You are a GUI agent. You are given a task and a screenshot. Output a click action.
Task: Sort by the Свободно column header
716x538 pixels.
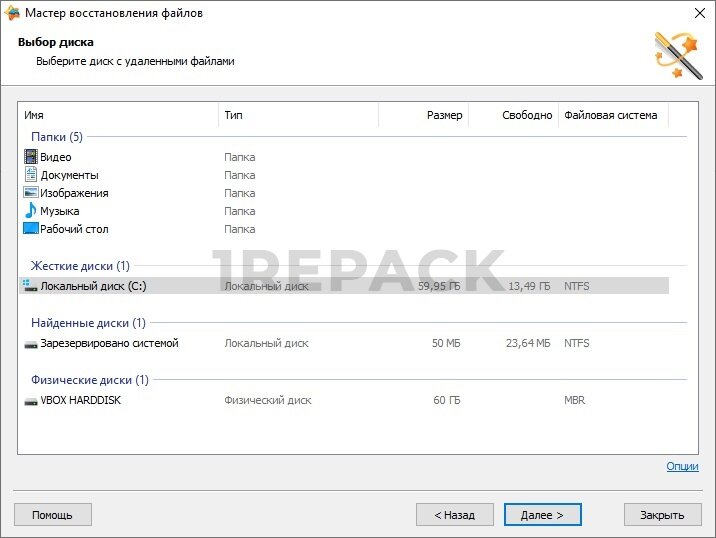tap(513, 115)
